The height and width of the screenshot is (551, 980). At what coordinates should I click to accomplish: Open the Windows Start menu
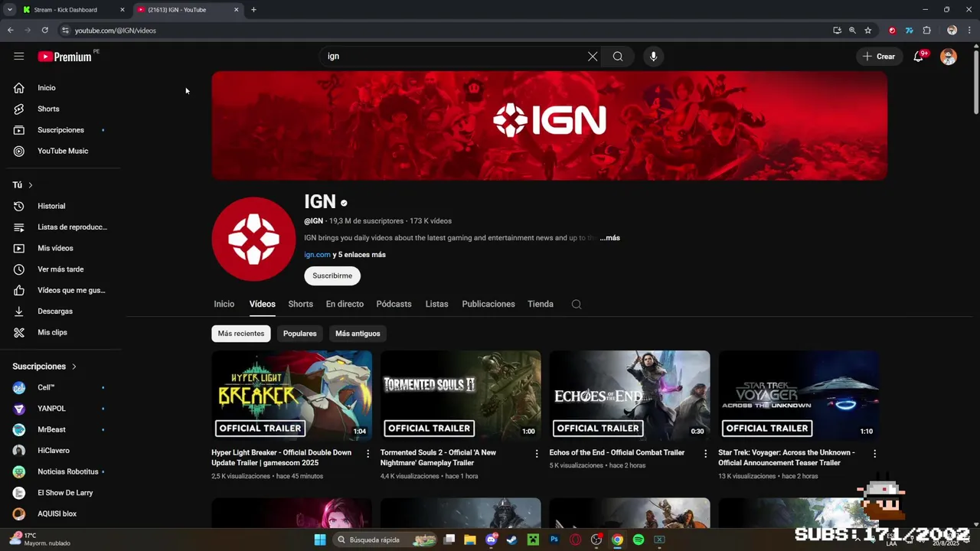320,540
